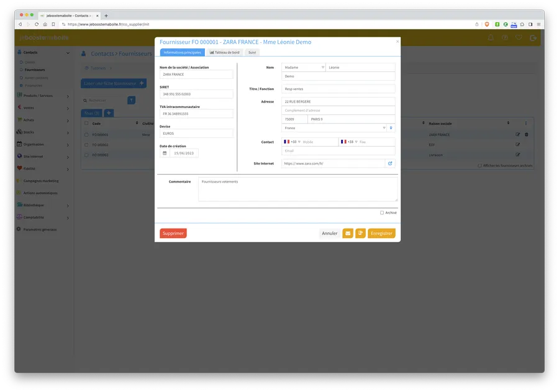Bookmark this page in browser toolbar
The width and height of the screenshot is (559, 392).
(x=53, y=24)
